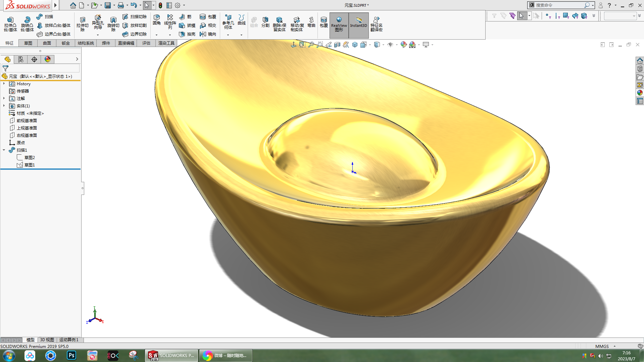Screen dimensions: 644x362
Task: Select the Mirror (镜向) tool
Action: click(208, 34)
